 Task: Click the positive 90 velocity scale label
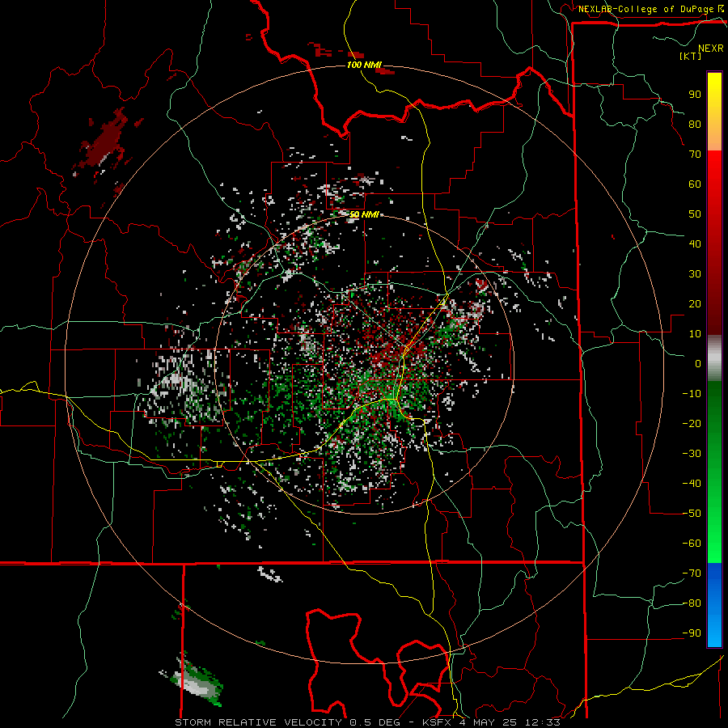click(695, 95)
